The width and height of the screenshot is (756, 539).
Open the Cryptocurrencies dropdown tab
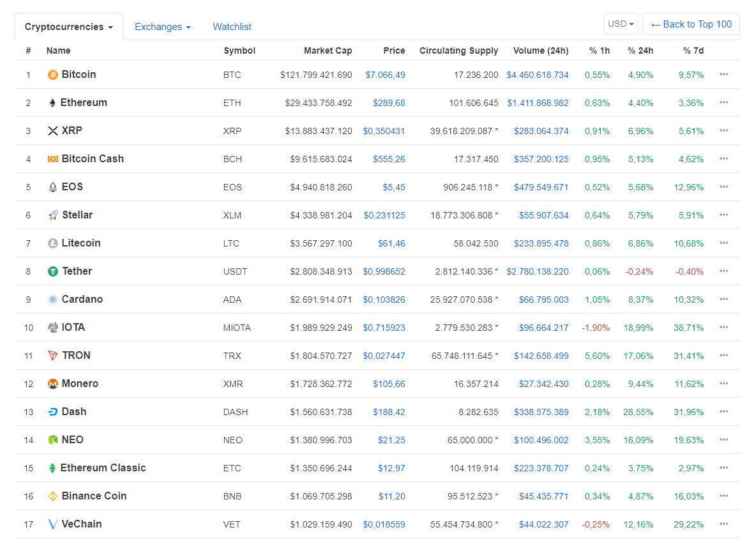[x=69, y=27]
